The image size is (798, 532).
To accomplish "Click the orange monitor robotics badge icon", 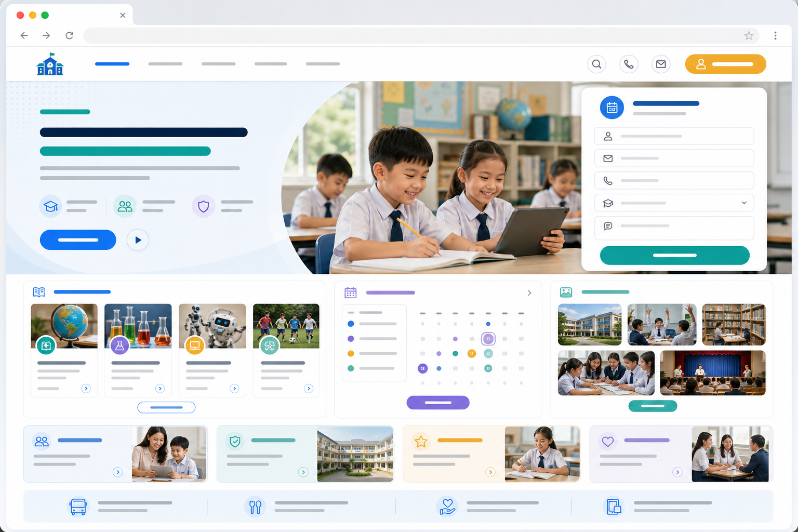I will click(x=195, y=345).
